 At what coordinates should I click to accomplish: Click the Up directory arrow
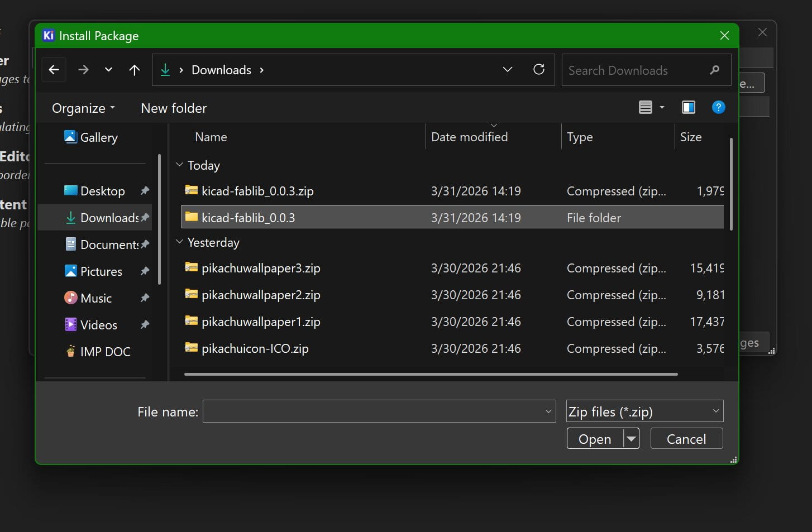pyautogui.click(x=135, y=70)
